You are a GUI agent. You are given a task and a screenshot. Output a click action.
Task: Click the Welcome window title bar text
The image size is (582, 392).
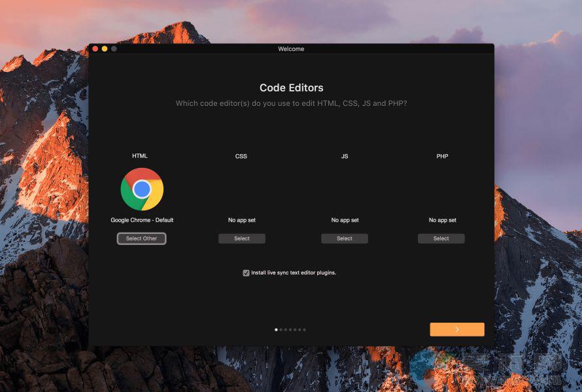pos(291,49)
